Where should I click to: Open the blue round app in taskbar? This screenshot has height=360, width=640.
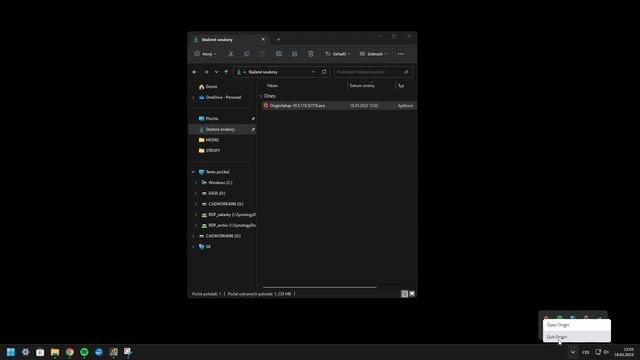coord(99,352)
